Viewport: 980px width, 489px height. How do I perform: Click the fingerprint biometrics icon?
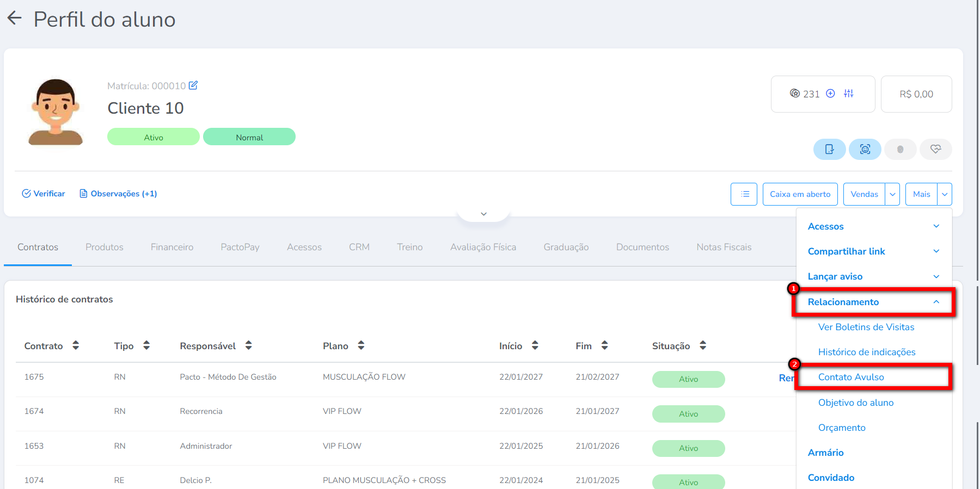pyautogui.click(x=900, y=149)
